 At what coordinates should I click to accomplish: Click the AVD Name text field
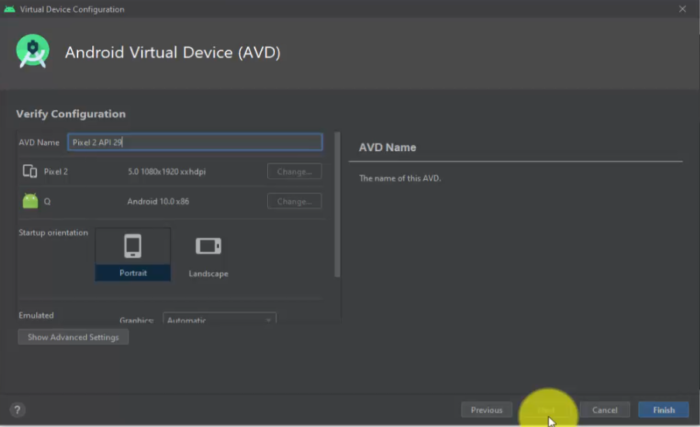[x=195, y=143]
